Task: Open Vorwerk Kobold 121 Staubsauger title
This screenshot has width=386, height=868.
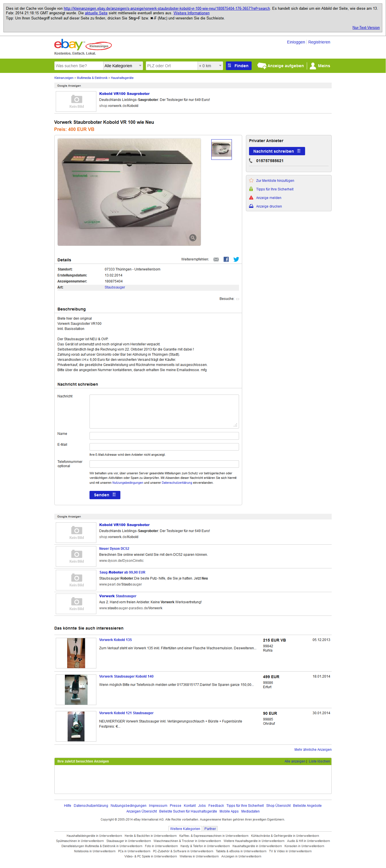Action: coord(126,713)
